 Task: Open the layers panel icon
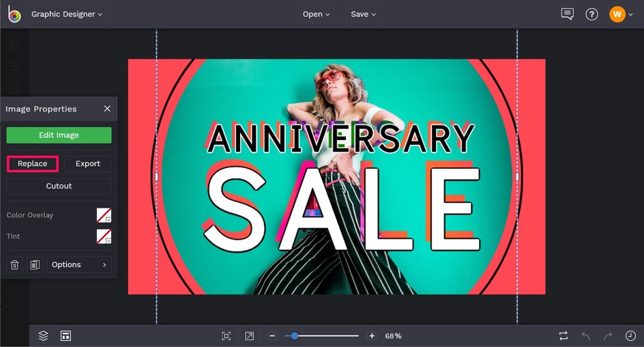click(x=43, y=336)
